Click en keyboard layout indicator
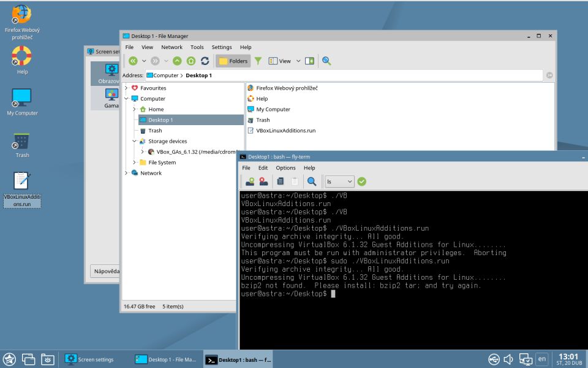 [542, 359]
